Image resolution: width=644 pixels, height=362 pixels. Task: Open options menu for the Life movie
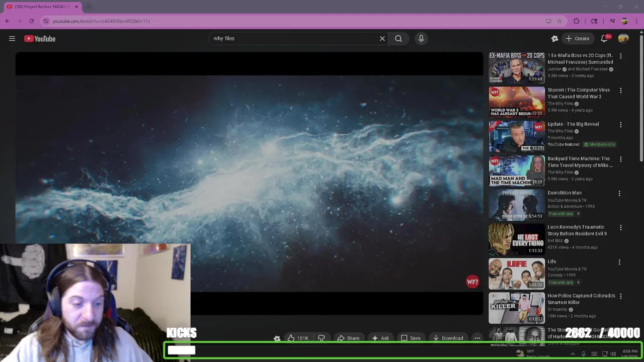click(619, 262)
